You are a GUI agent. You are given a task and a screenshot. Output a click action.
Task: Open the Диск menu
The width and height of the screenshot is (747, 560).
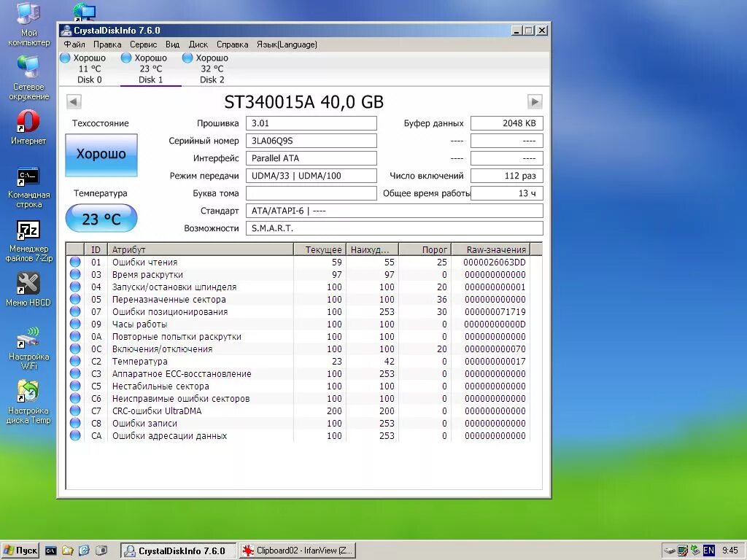point(198,44)
